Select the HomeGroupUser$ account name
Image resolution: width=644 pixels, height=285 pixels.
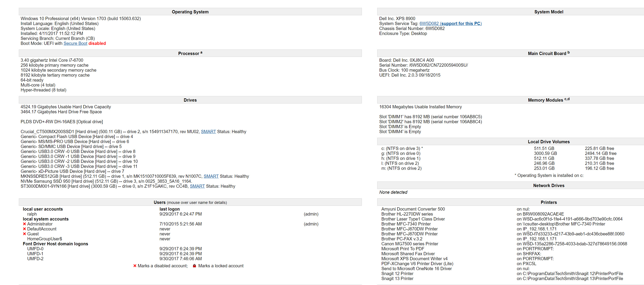[44, 239]
